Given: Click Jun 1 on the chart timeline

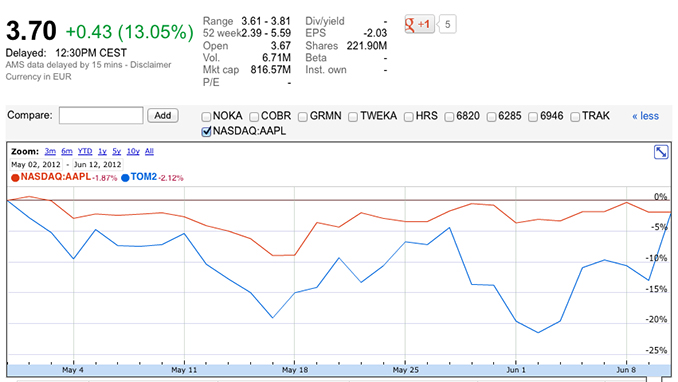Looking at the screenshot, I should point(516,370).
